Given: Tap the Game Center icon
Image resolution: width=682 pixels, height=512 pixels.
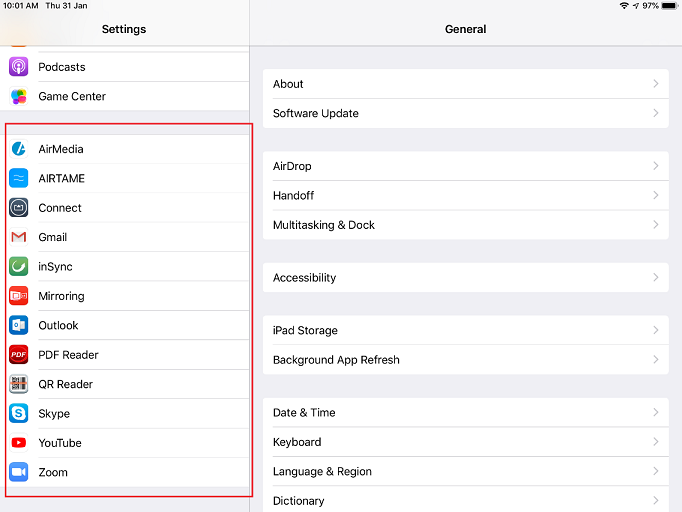Looking at the screenshot, I should pyautogui.click(x=18, y=97).
